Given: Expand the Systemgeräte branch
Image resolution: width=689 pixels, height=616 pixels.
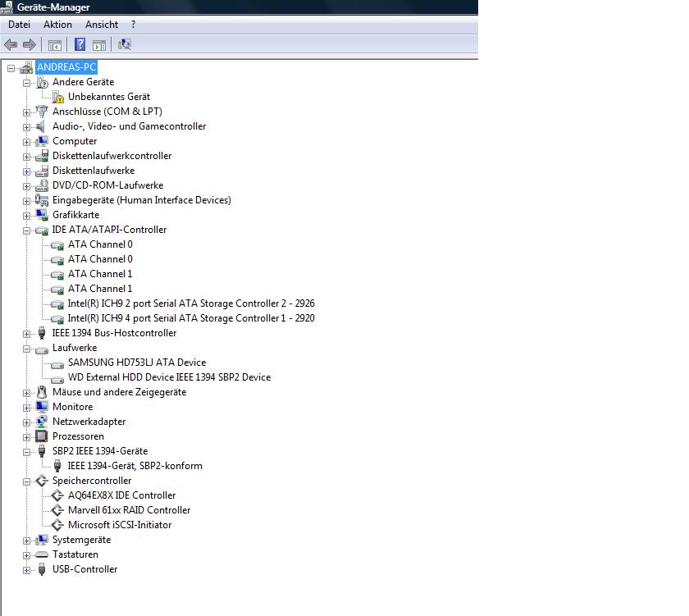Looking at the screenshot, I should coord(27,541).
